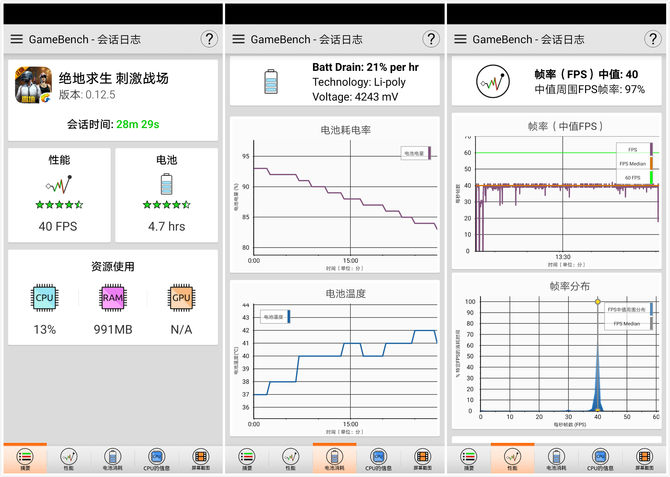The width and height of the screenshot is (670, 477).
Task: Click the 性能 card showing 40 FPS
Action: [x=59, y=195]
